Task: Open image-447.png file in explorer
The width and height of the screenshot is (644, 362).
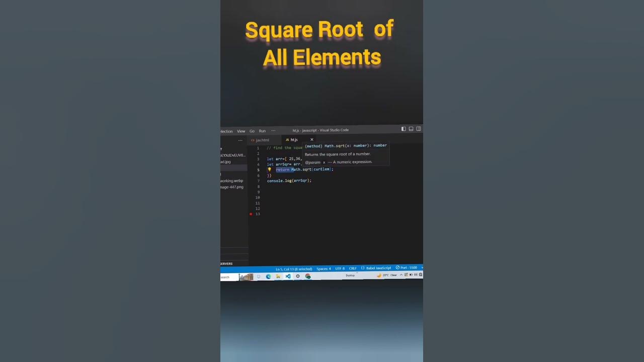Action: point(232,187)
